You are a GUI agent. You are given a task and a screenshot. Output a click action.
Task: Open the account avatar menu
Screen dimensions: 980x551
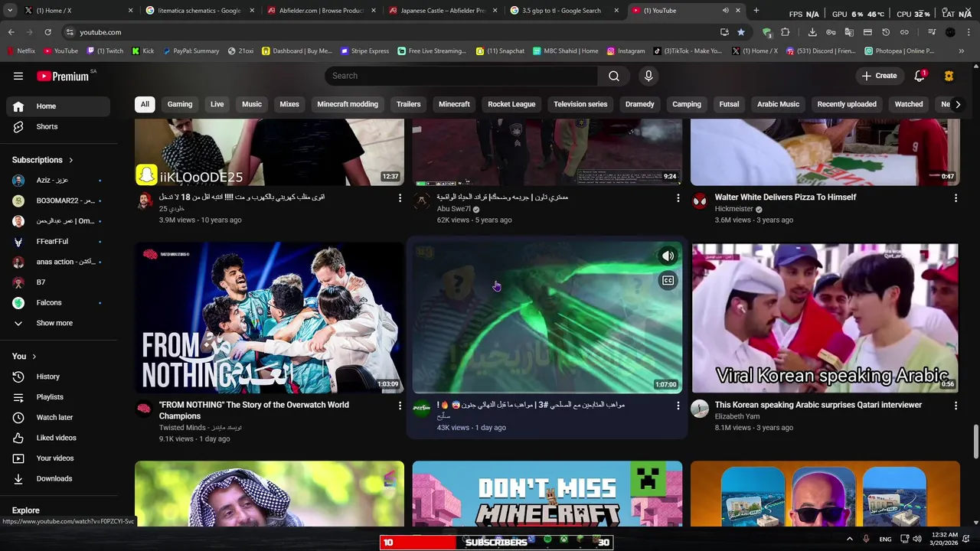click(949, 76)
